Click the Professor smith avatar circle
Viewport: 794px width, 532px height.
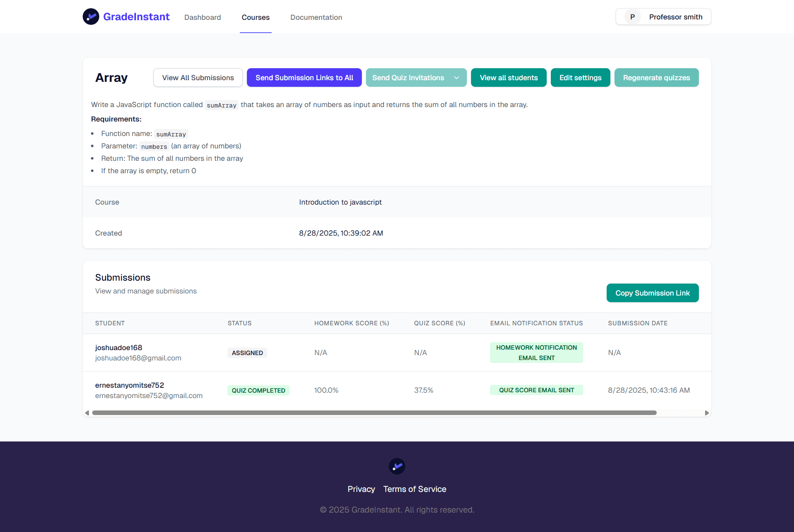coord(632,17)
